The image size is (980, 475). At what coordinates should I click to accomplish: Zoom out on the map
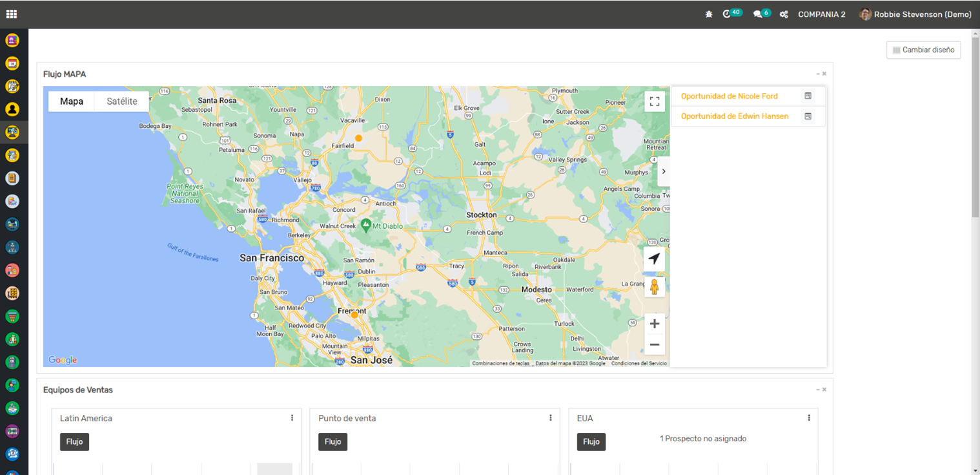click(x=654, y=344)
